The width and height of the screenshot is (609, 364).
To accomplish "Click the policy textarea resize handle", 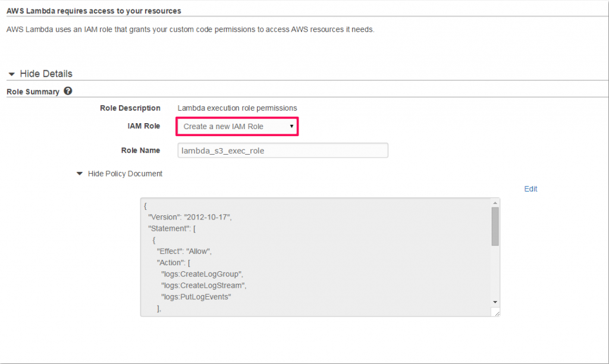I will [x=495, y=312].
